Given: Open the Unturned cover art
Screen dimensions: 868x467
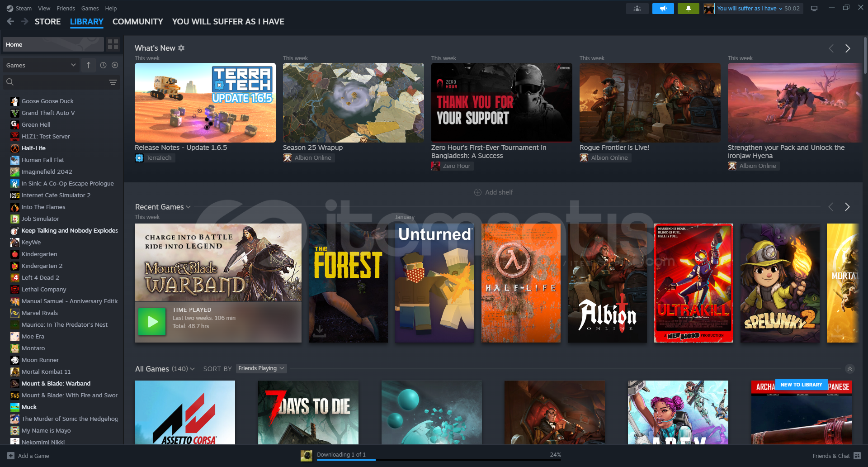Looking at the screenshot, I should coord(434,283).
